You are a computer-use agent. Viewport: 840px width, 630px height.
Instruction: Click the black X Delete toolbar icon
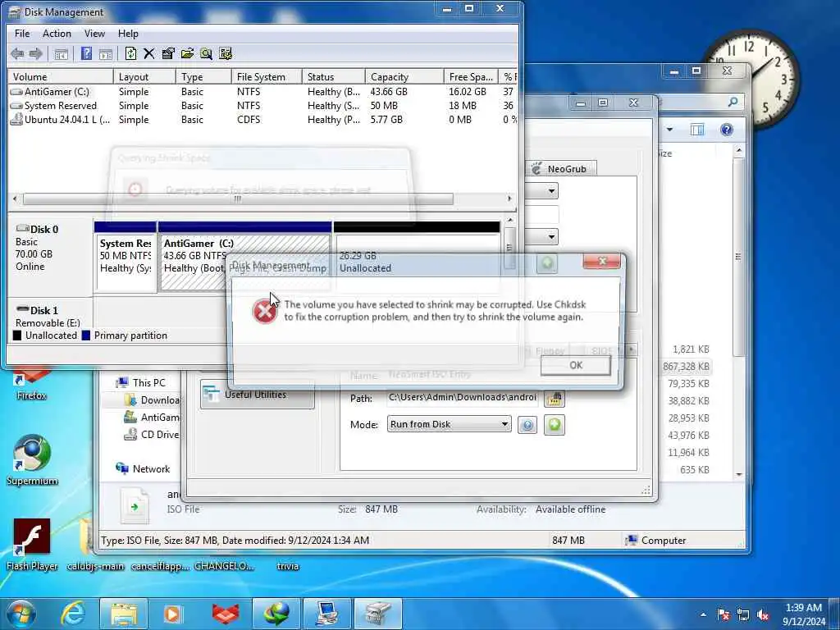pyautogui.click(x=149, y=53)
